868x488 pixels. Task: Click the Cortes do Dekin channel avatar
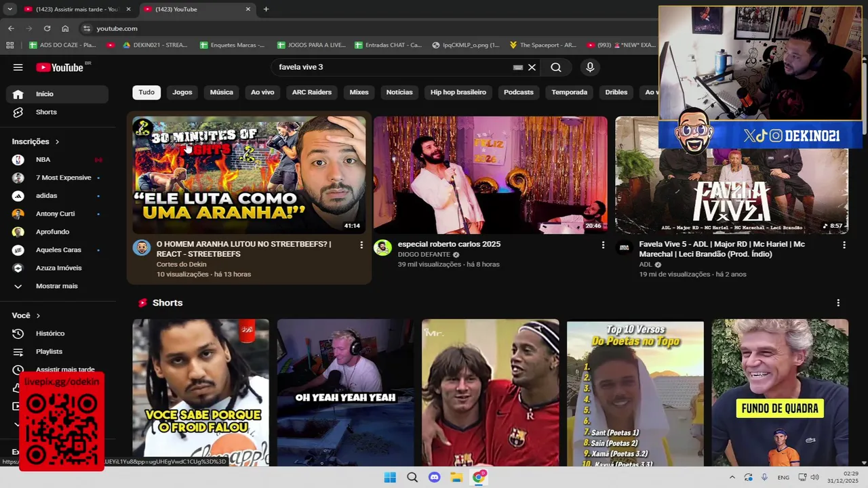click(141, 247)
